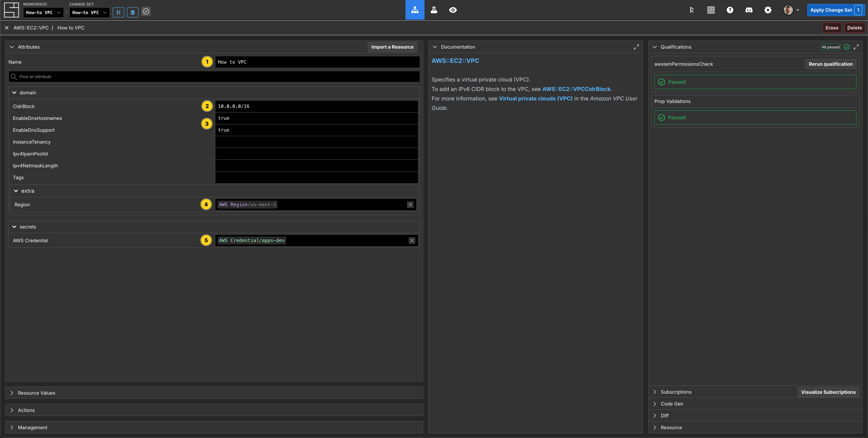Viewport: 868px width, 438px height.
Task: Open the eye audit view
Action: [453, 10]
